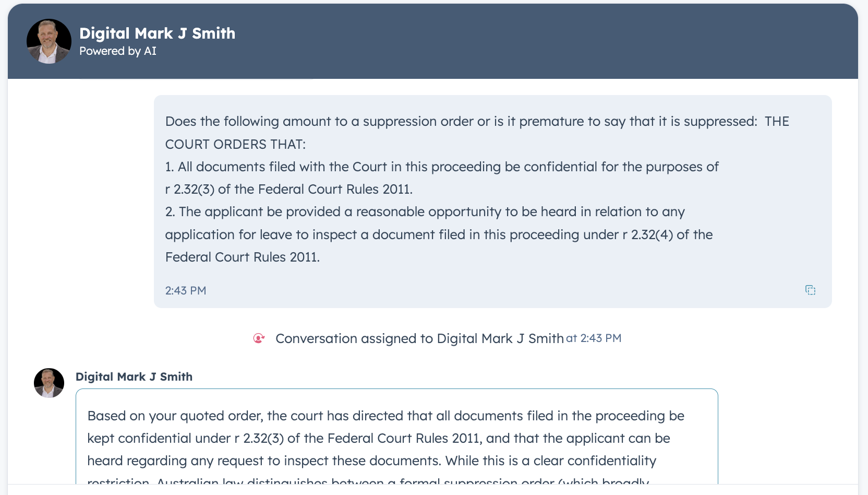Click the header title Digital Mark J Smith
Image resolution: width=868 pixels, height=495 pixels.
(157, 33)
